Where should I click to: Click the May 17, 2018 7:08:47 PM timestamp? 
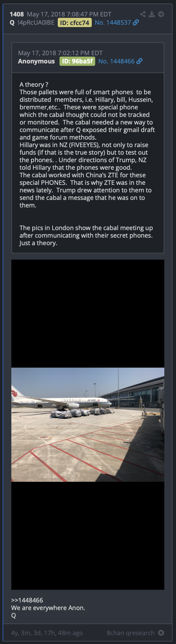(69, 14)
